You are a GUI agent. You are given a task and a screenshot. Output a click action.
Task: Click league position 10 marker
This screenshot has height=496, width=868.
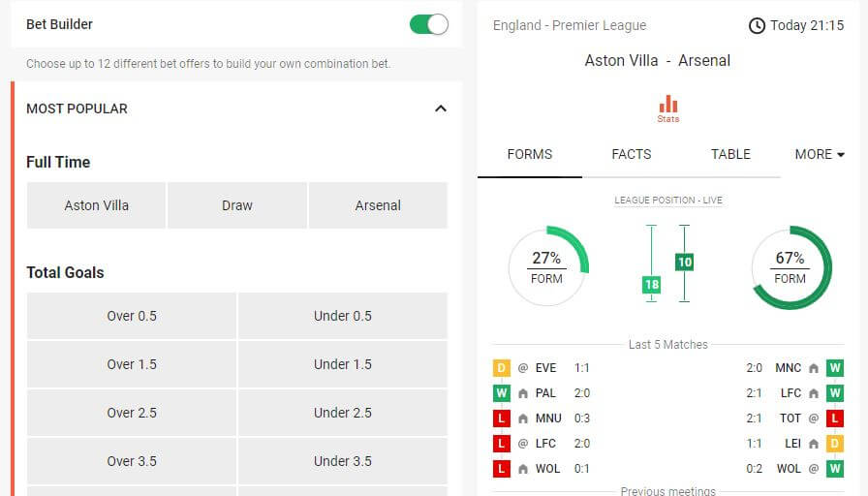pyautogui.click(x=685, y=262)
